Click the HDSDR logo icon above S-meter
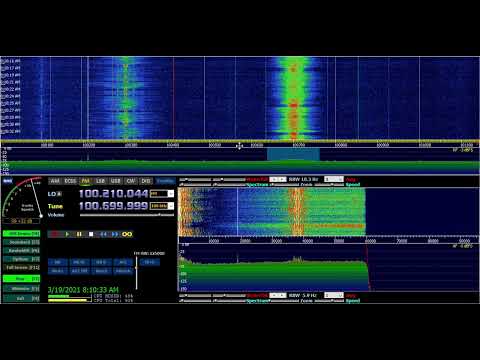 click(8, 181)
